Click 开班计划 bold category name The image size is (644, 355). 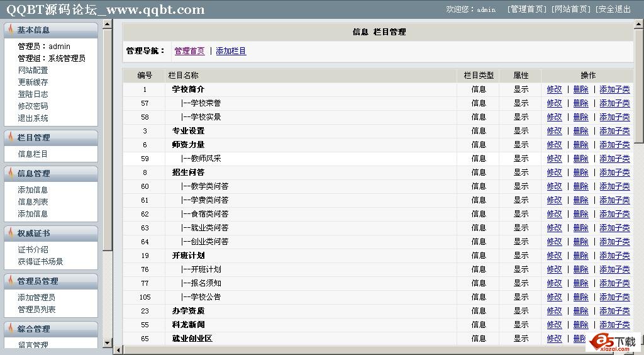coord(188,255)
